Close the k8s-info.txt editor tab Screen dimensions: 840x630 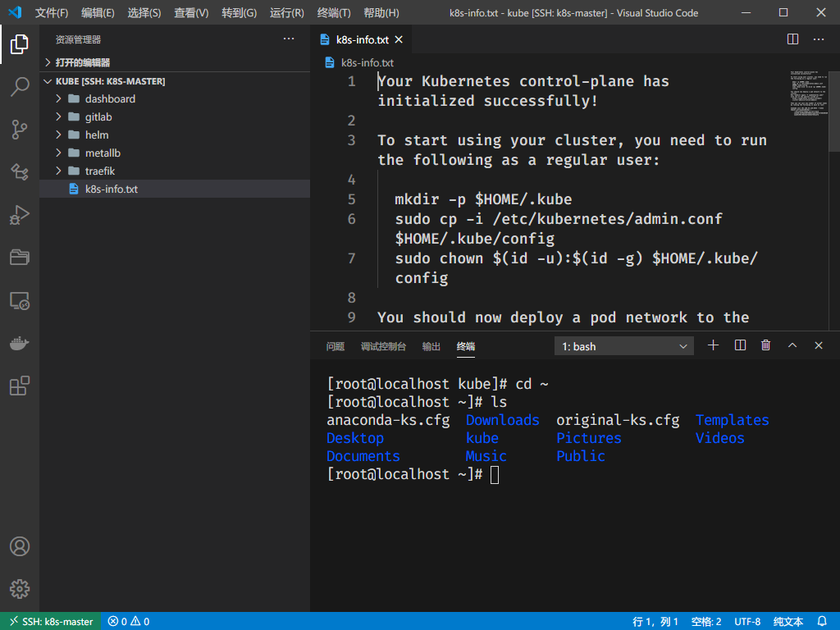(399, 39)
